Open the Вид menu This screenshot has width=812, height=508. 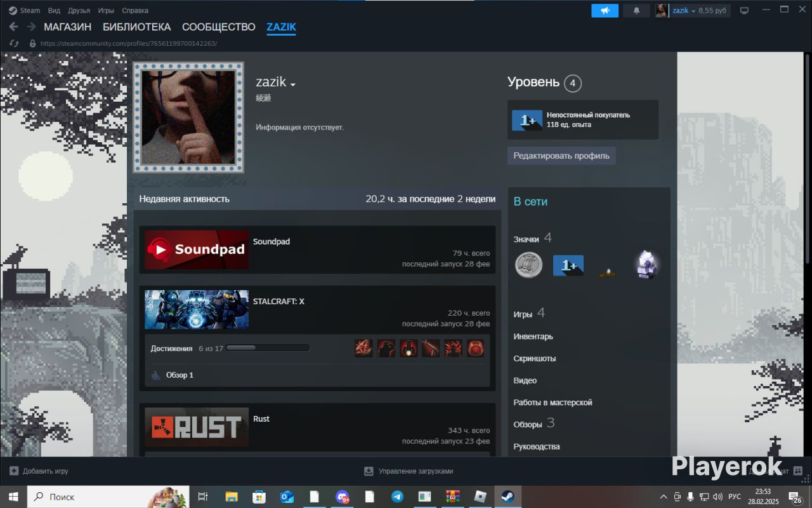tap(55, 10)
